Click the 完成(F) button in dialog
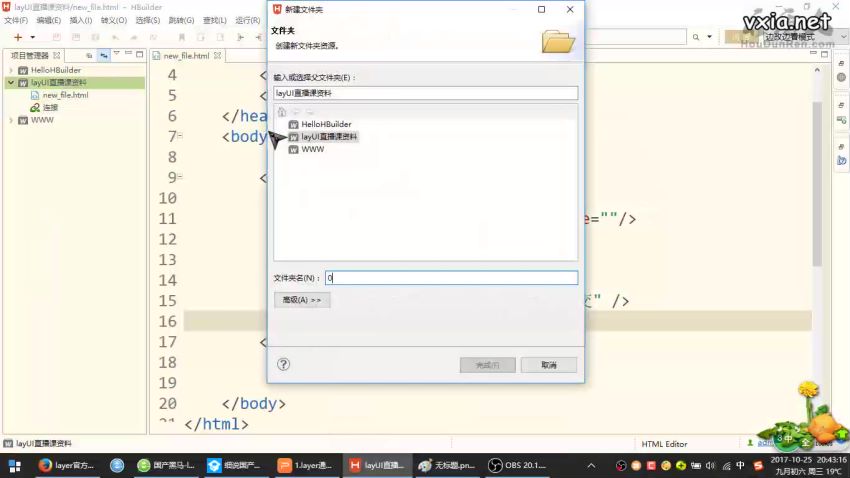The width and height of the screenshot is (850, 478). 487,365
